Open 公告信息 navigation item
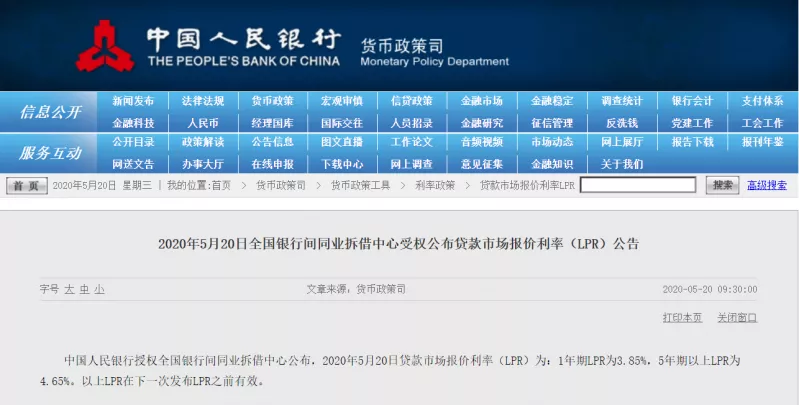 [273, 142]
